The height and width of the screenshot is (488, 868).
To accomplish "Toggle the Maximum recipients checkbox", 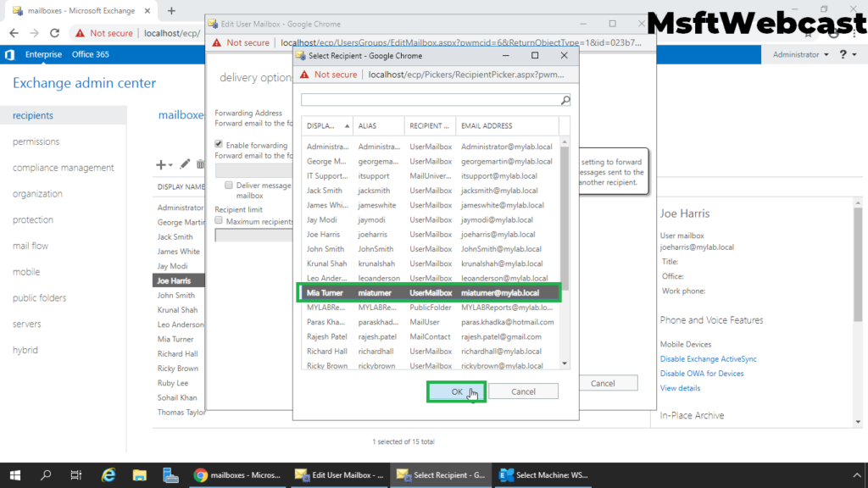I will tap(219, 221).
